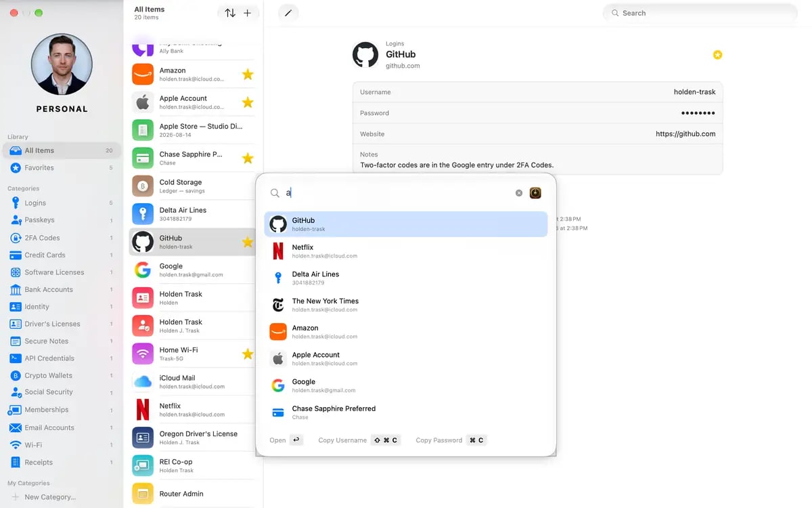The height and width of the screenshot is (508, 812).
Task: Select GitHub result in quick search
Action: click(406, 224)
